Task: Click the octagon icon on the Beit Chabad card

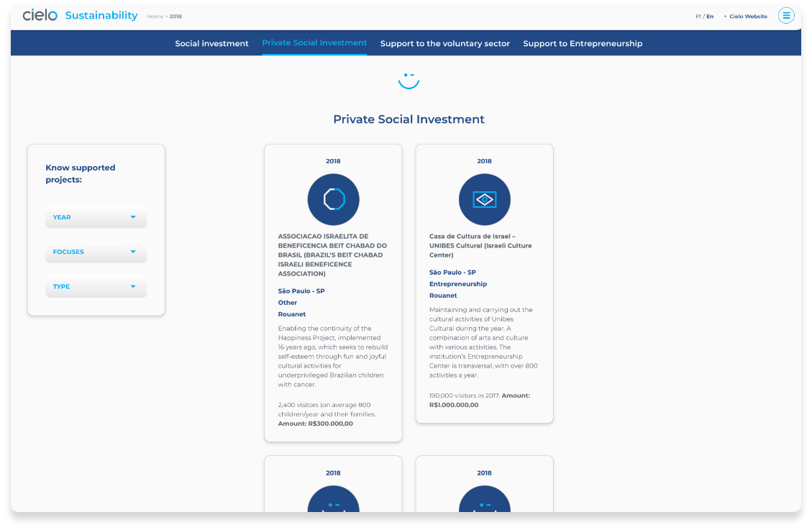Action: (334, 199)
